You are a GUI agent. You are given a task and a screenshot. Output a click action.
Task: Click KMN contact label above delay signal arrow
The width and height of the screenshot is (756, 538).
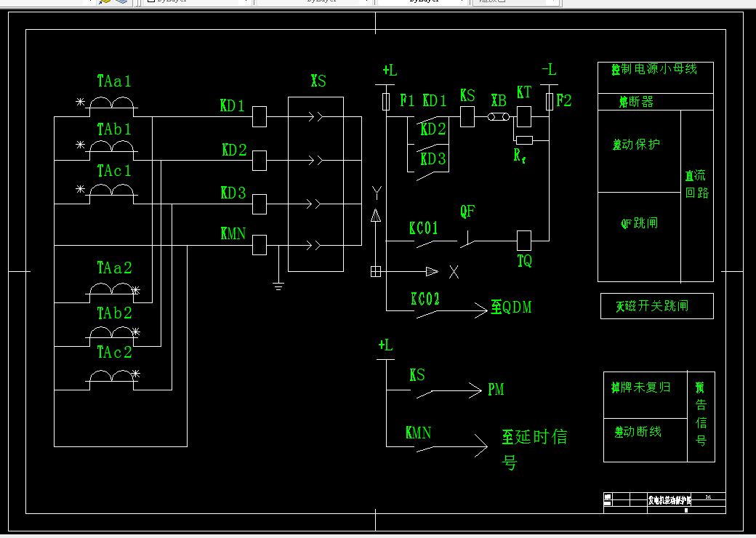418,433
